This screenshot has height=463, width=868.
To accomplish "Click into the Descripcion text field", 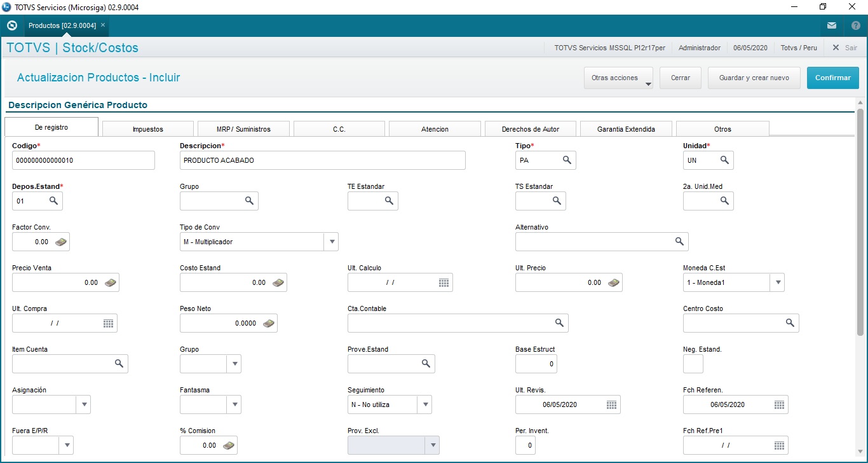I will pos(323,160).
